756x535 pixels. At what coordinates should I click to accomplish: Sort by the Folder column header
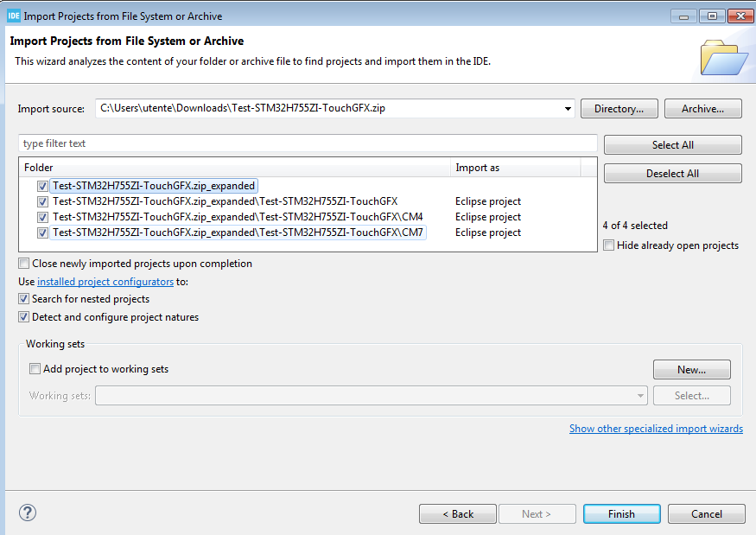coord(234,168)
